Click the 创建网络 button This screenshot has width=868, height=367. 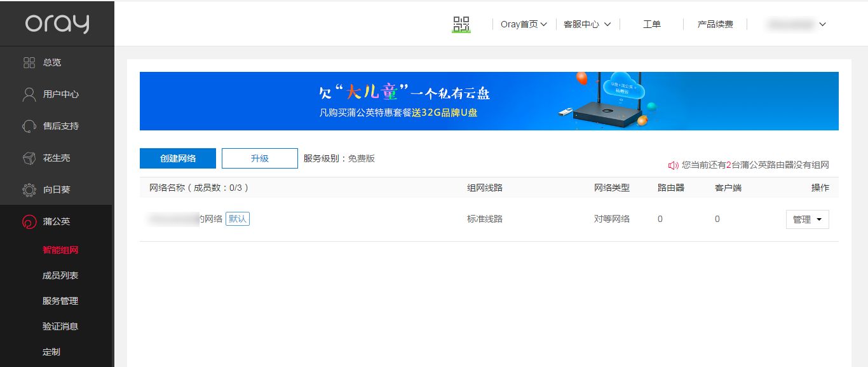coord(178,158)
